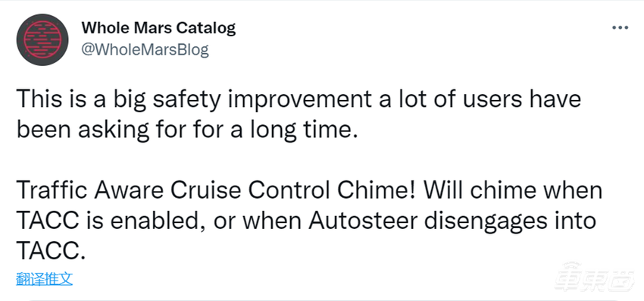Open the @WholeMarsBlog handle link
This screenshot has height=301, width=644.
coord(145,50)
